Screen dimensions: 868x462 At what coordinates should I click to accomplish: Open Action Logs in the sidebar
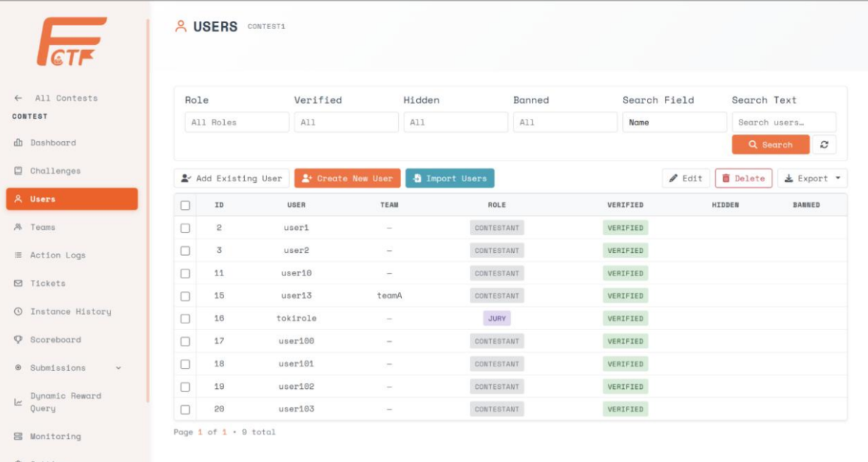pos(72,255)
